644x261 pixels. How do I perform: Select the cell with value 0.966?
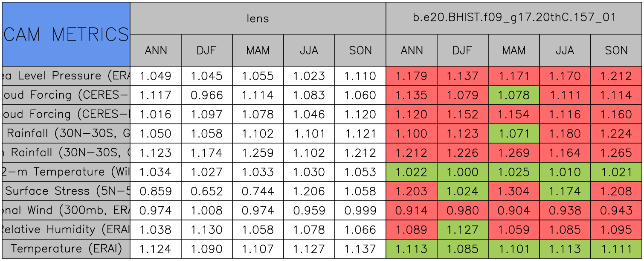coord(206,95)
